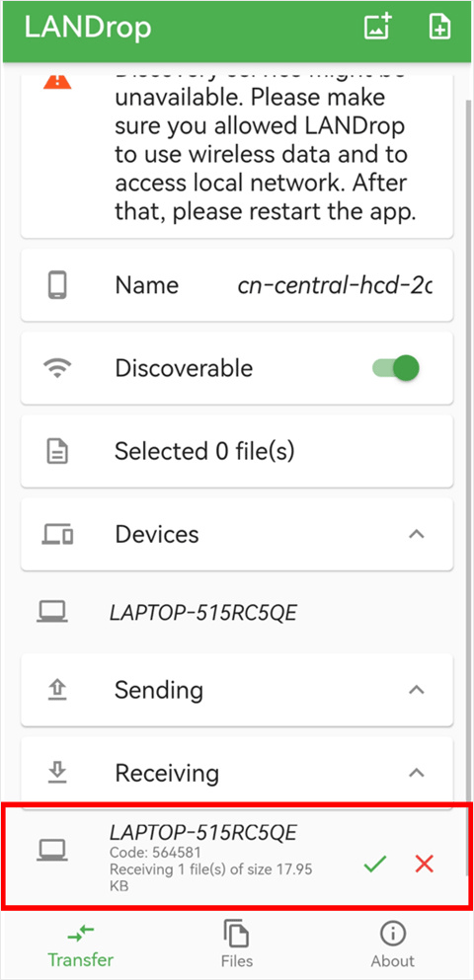
Task: Turn off the Discoverable switch
Action: (396, 368)
